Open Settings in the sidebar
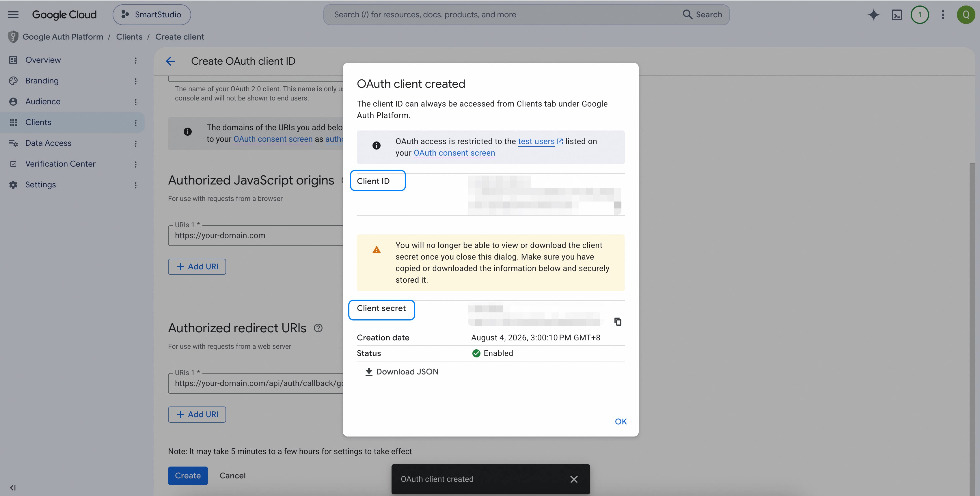The image size is (980, 496). 40,184
